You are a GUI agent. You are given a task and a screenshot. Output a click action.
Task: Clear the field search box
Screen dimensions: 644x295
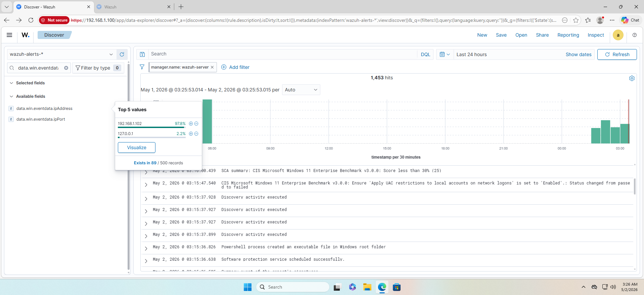[66, 68]
